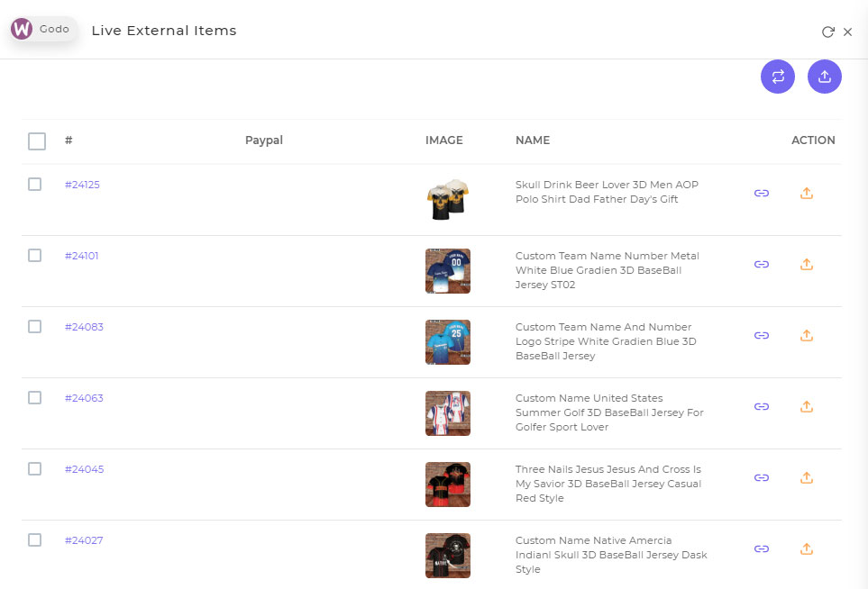Open the blue number 25 jersey thumbnail
Image resolution: width=868 pixels, height=589 pixels.
448,342
